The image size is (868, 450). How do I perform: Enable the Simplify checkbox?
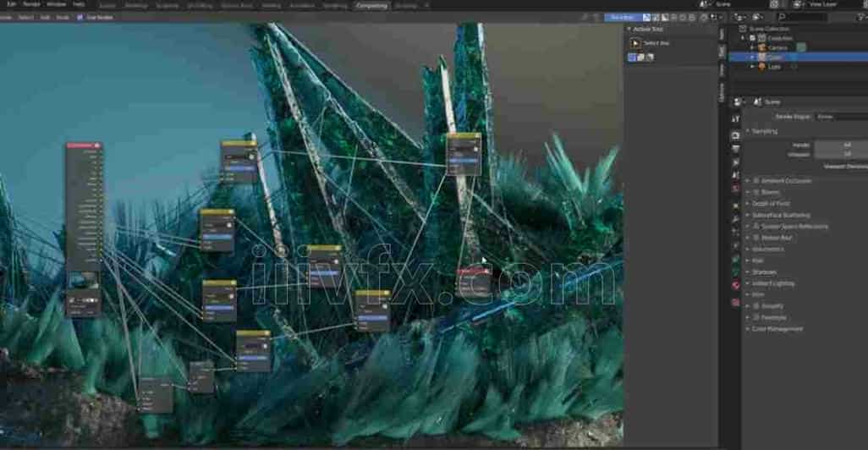pyautogui.click(x=756, y=306)
